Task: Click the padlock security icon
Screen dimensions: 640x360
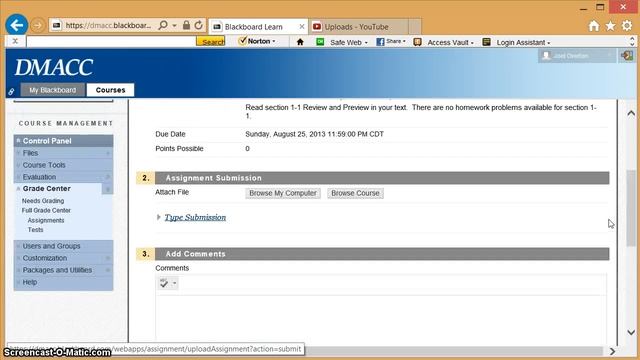Action: (x=186, y=25)
